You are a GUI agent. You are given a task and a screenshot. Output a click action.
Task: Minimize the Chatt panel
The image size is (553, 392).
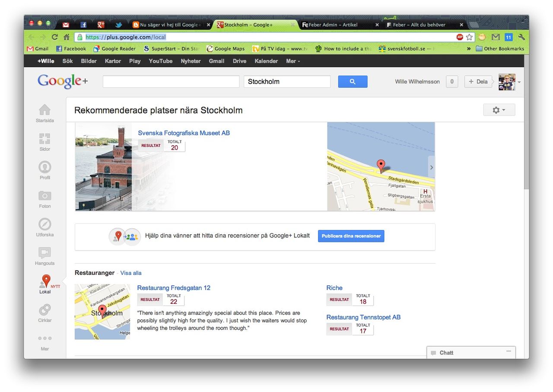pyautogui.click(x=509, y=352)
